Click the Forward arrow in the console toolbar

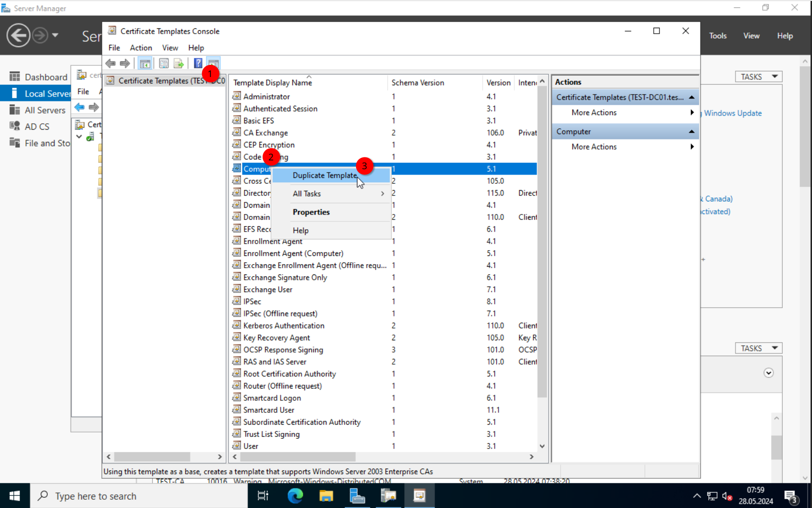click(125, 63)
